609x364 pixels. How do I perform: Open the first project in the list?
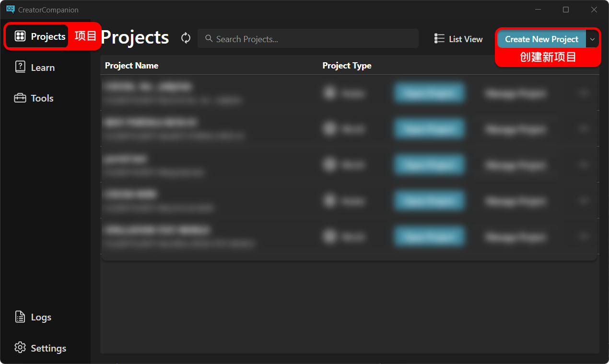coord(430,93)
